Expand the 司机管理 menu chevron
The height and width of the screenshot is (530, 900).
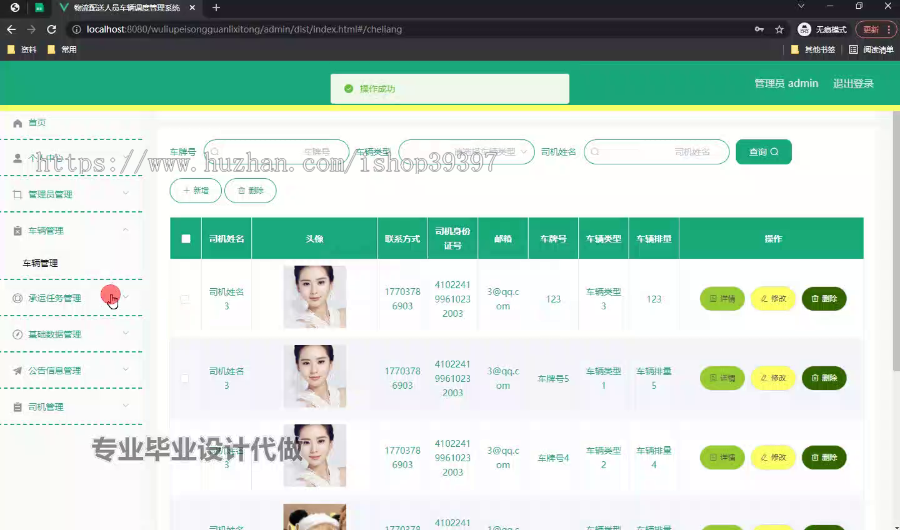coord(126,406)
